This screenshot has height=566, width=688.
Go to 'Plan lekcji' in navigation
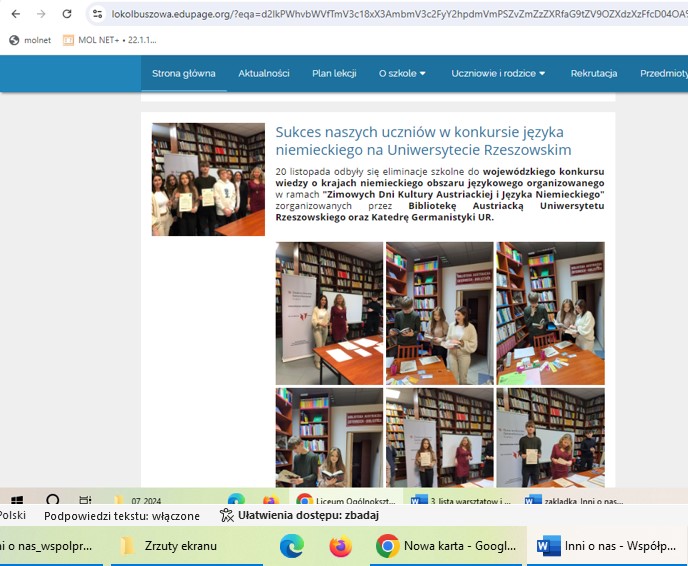pos(334,73)
